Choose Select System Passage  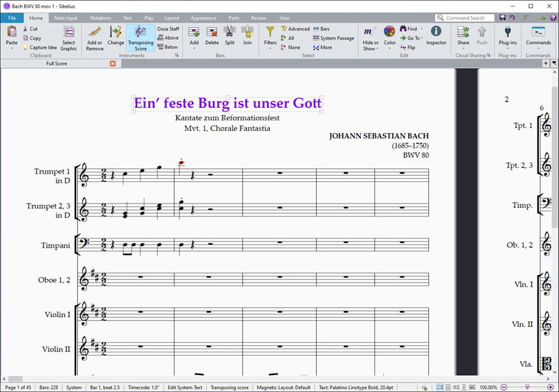(333, 38)
